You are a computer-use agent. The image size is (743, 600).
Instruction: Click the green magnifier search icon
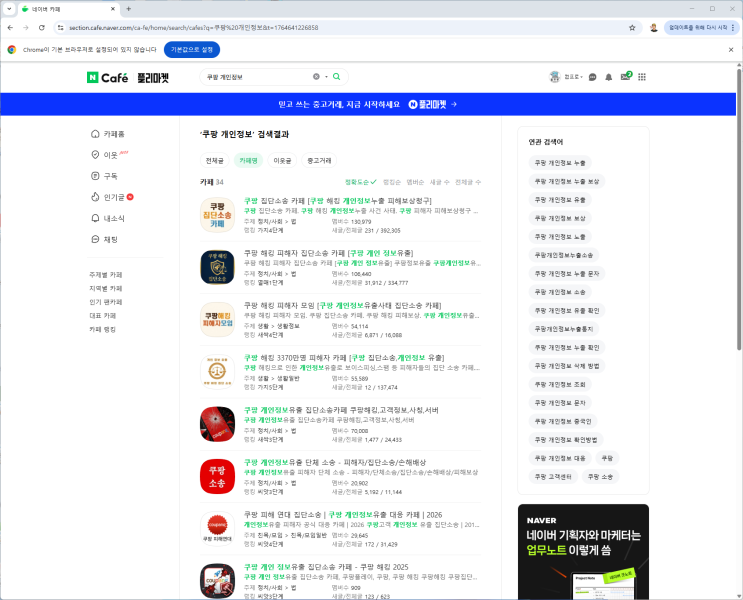336,76
